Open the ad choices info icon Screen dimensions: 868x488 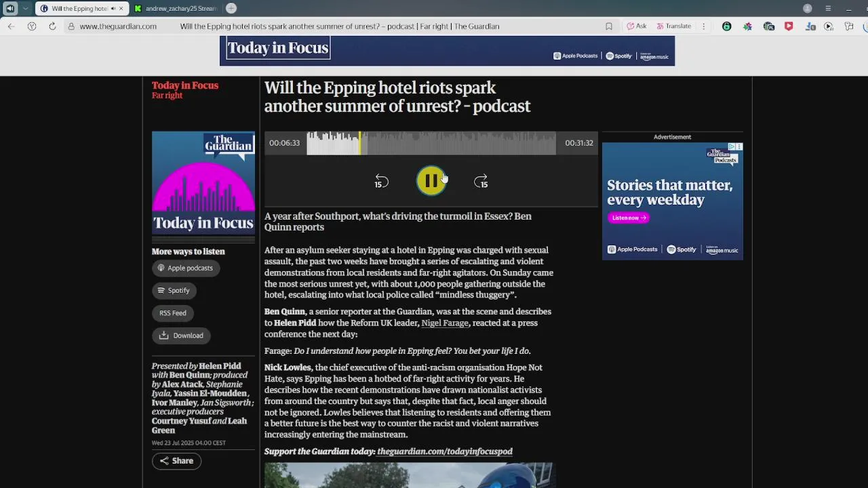tap(732, 146)
